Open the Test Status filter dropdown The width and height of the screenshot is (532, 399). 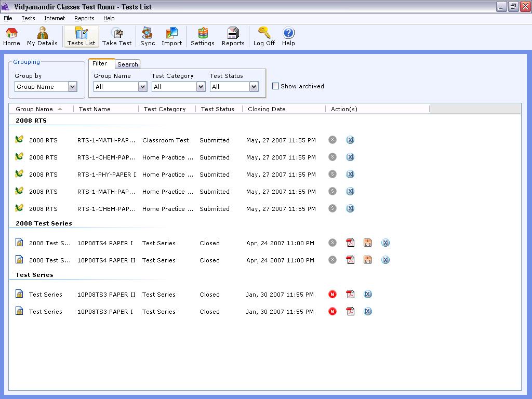[234, 87]
